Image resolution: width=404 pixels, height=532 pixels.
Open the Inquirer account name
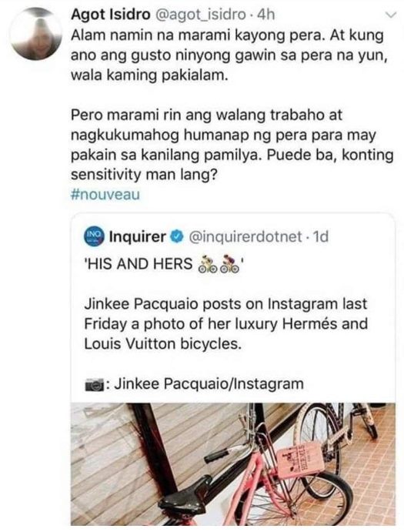[137, 236]
